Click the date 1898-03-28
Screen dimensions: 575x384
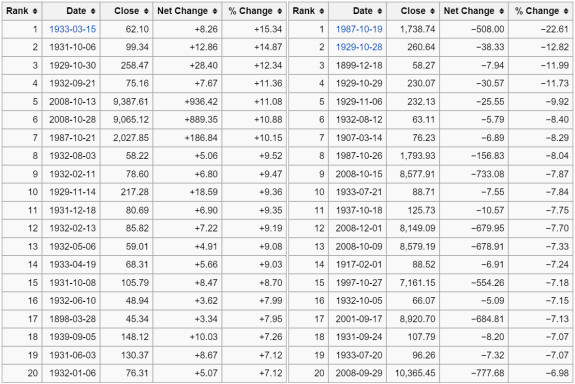coord(73,319)
